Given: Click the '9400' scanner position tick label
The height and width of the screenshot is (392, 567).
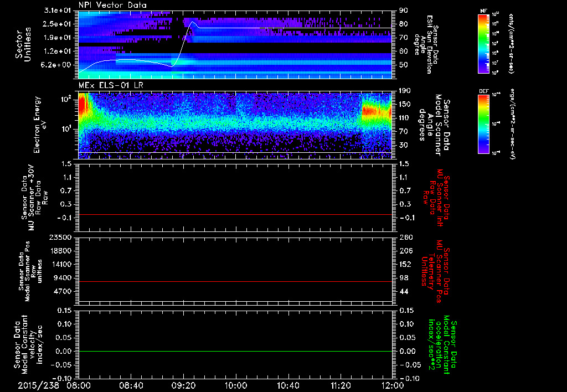Looking at the screenshot, I should [64, 278].
